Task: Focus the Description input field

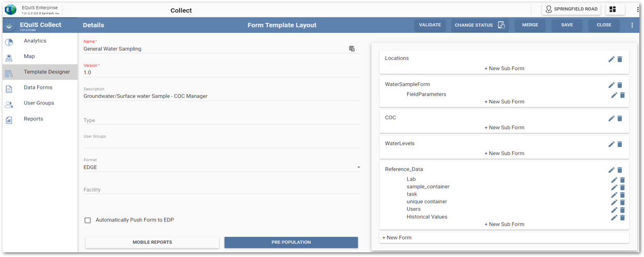Action: click(222, 96)
